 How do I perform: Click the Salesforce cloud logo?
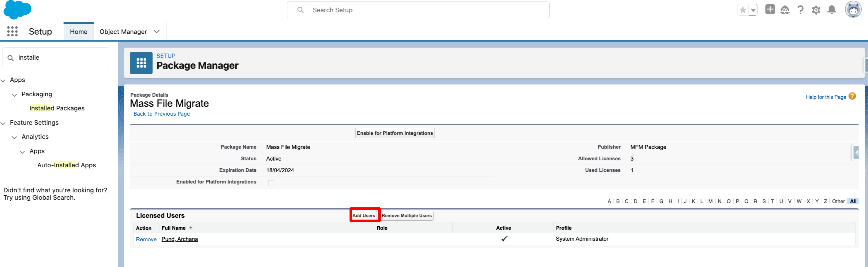[17, 10]
